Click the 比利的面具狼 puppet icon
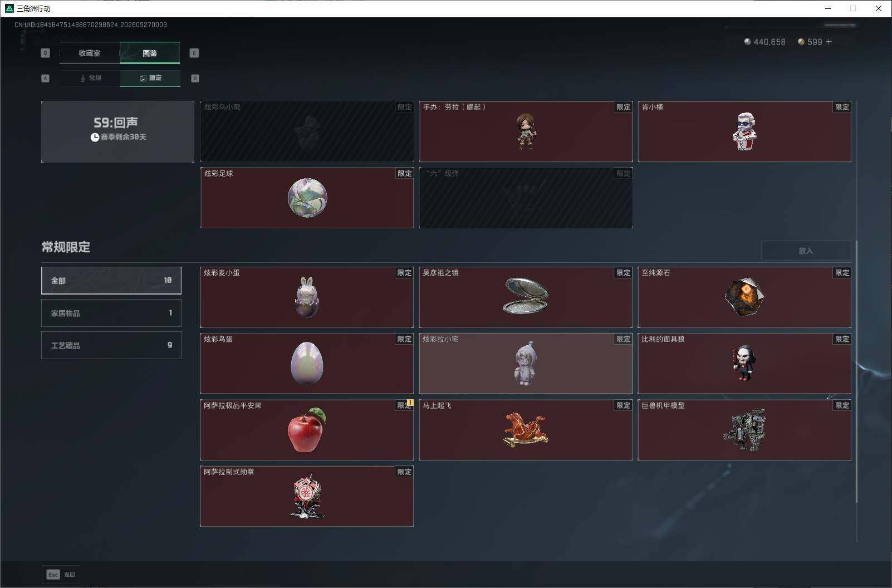The image size is (892, 588). pos(744,363)
